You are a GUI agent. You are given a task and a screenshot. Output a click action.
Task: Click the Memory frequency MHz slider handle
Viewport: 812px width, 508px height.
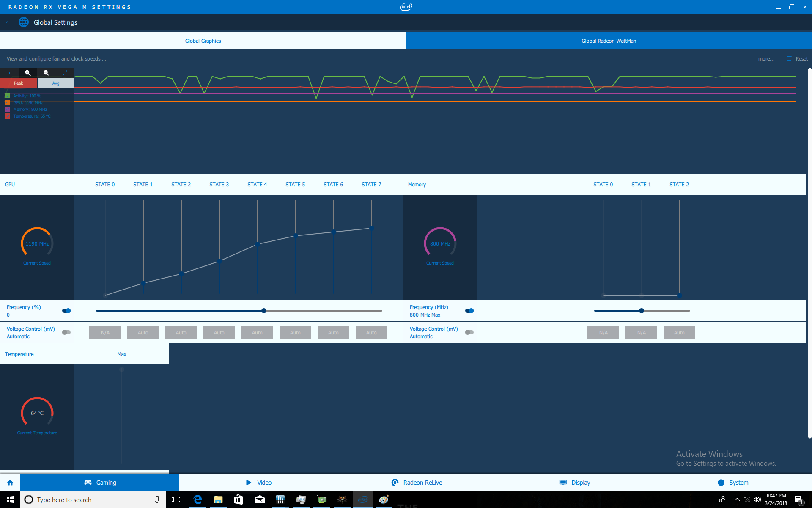642,311
